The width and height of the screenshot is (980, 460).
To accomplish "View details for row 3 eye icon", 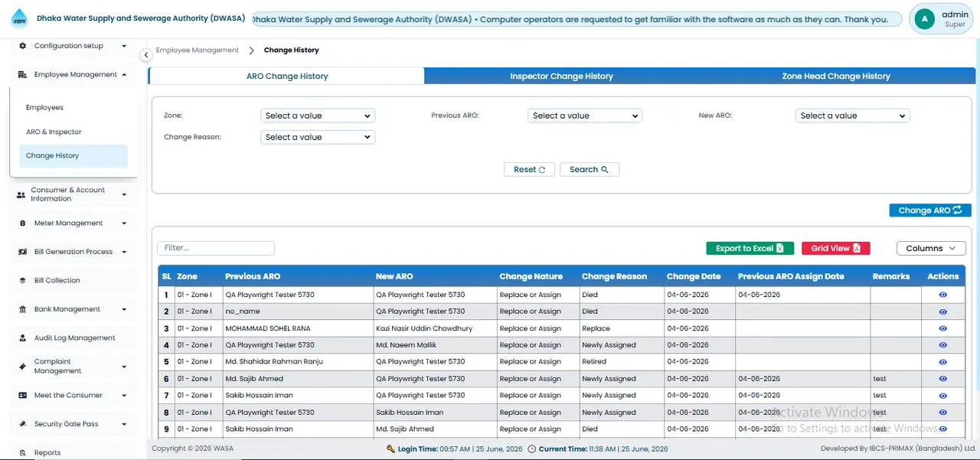I will [942, 328].
